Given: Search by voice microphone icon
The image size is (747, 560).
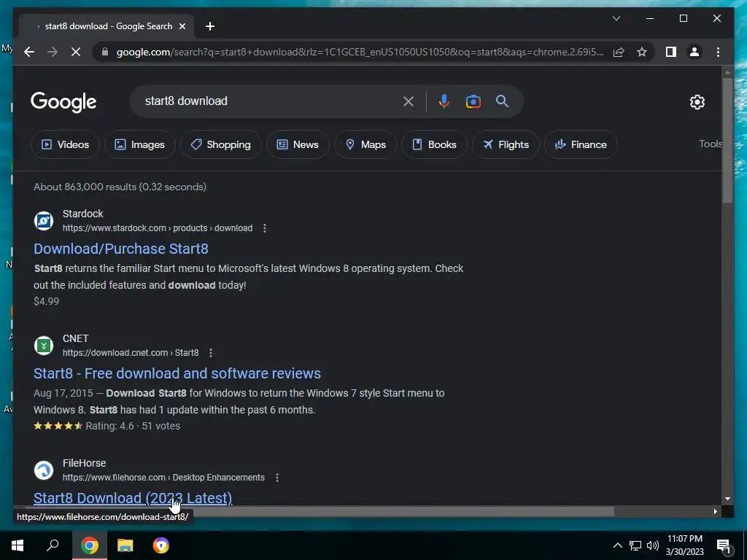Looking at the screenshot, I should point(444,101).
